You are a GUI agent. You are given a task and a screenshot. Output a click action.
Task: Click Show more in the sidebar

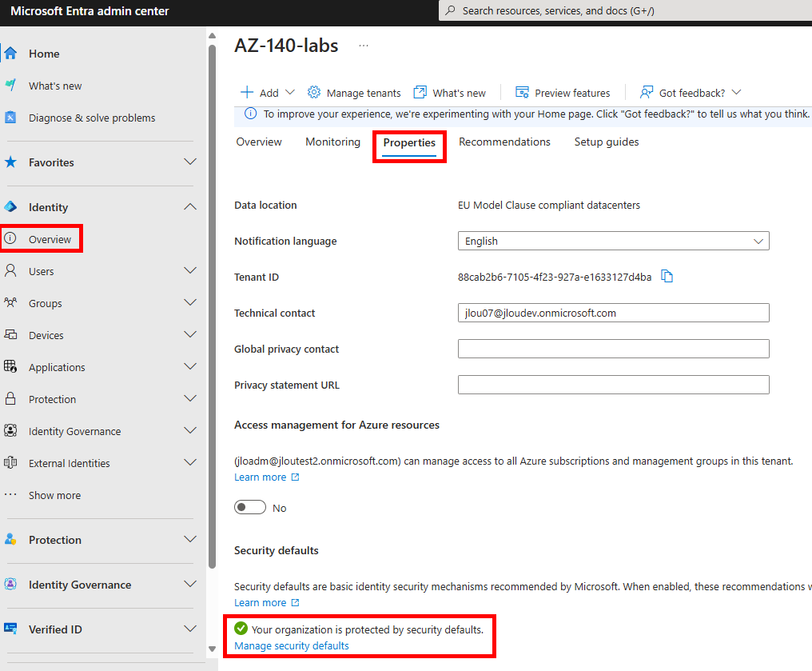[55, 495]
